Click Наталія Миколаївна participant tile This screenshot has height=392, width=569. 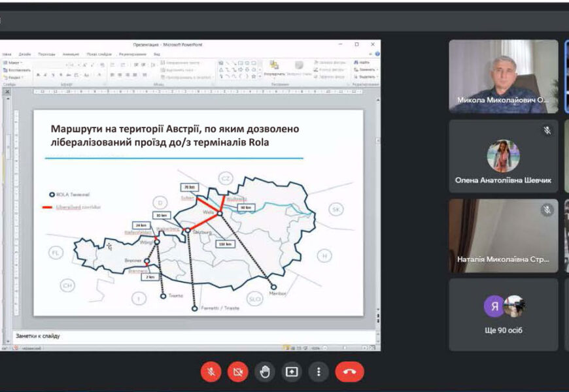tap(503, 235)
